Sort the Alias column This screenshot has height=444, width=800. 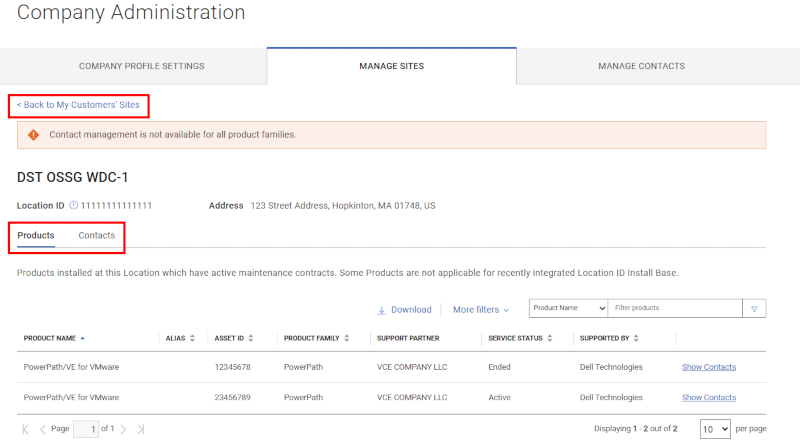[x=192, y=339]
